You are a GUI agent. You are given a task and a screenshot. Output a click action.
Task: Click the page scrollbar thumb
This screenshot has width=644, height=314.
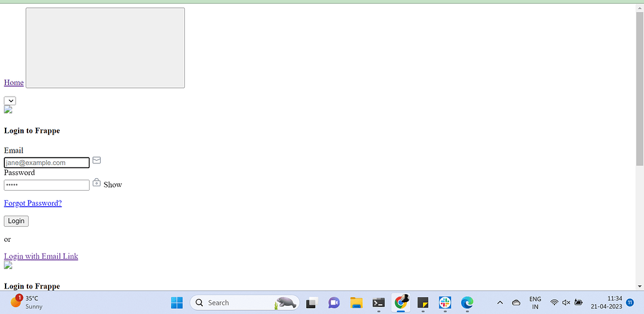pos(640,88)
